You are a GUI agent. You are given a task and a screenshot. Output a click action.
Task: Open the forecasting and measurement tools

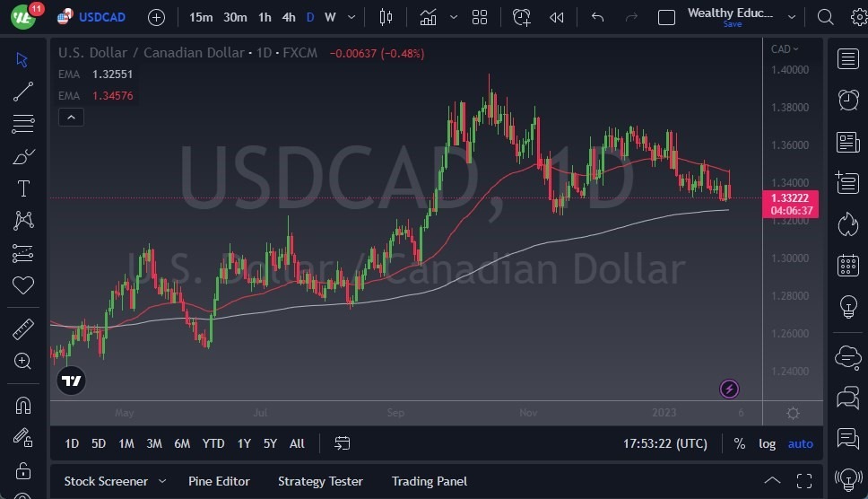point(22,253)
